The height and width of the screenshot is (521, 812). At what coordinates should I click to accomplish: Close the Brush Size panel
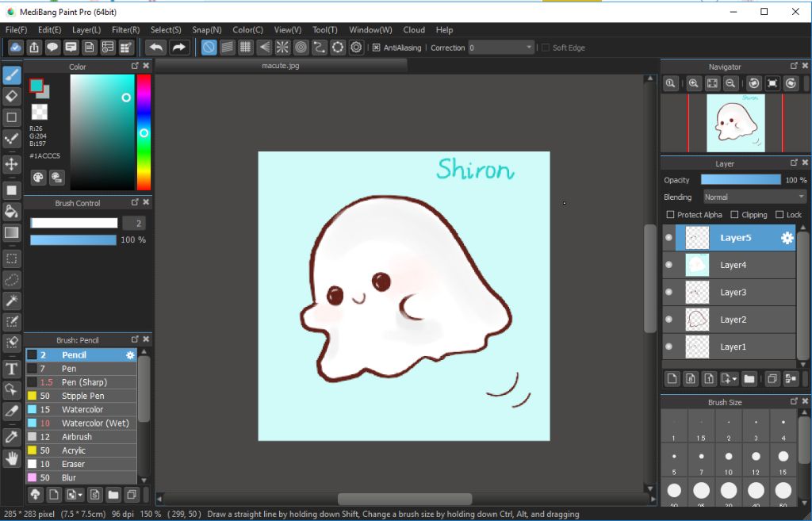[x=805, y=401]
